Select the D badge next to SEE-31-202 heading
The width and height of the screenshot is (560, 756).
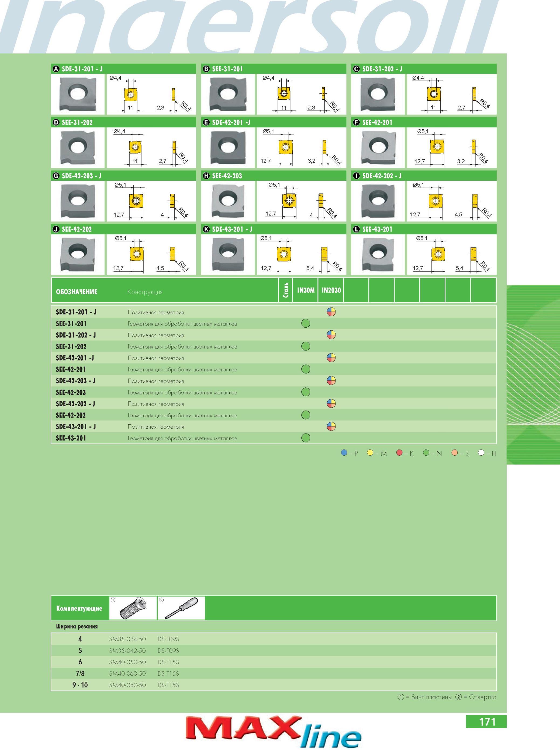(x=56, y=122)
